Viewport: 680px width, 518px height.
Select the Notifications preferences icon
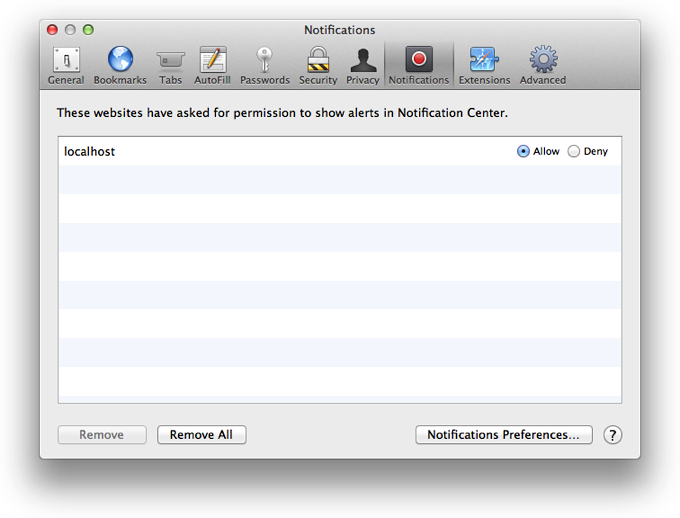pos(418,65)
